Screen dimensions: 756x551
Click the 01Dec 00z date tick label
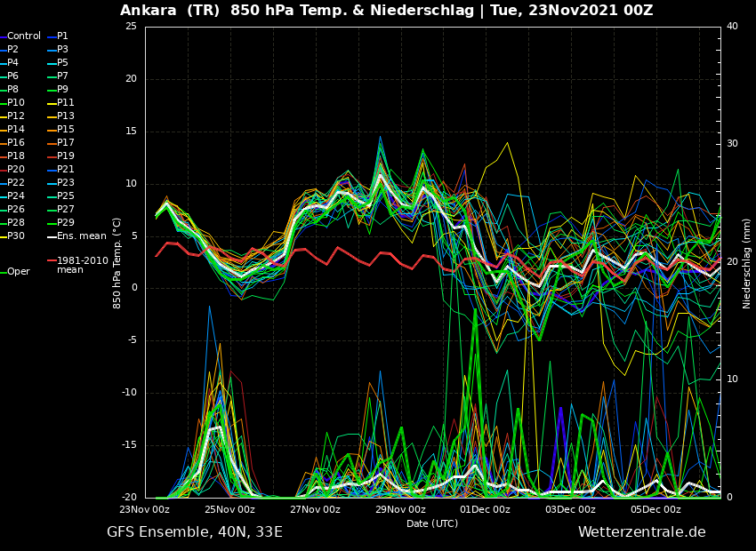pyautogui.click(x=485, y=509)
